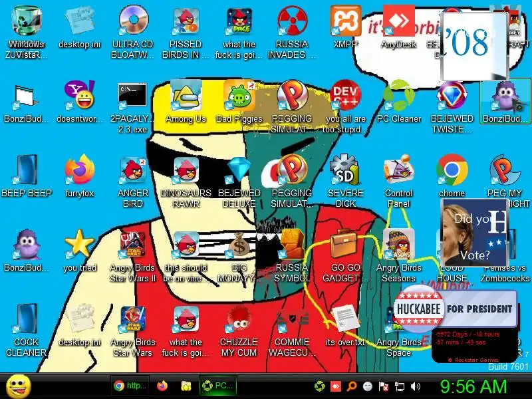The width and height of the screenshot is (532, 399).
Task: Open the RUSSIA INVADES... radiation icon
Action: [292, 21]
